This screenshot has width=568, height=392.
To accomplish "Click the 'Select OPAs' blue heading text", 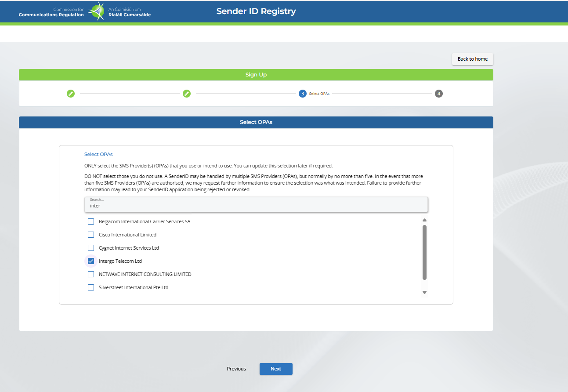I will point(98,154).
